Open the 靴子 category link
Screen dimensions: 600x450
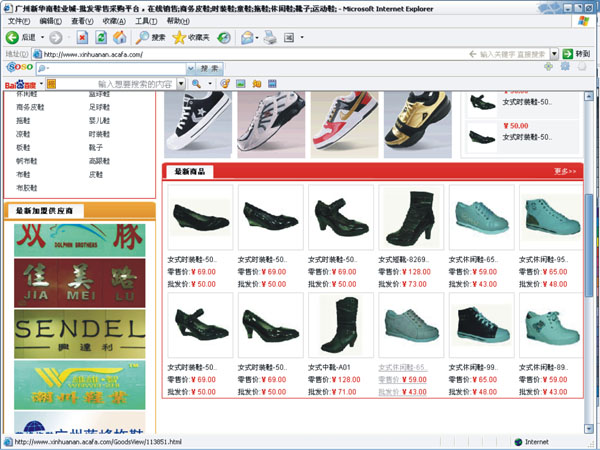tap(96, 147)
